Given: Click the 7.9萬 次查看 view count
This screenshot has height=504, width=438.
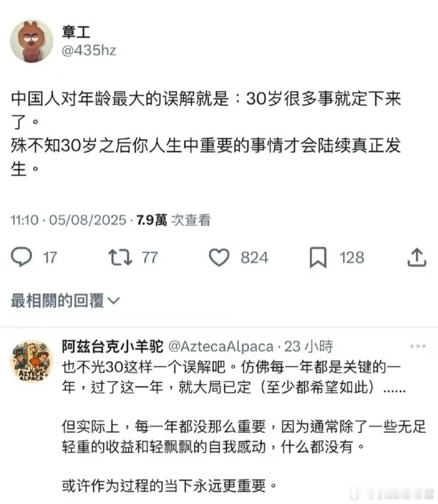Looking at the screenshot, I should [x=173, y=220].
